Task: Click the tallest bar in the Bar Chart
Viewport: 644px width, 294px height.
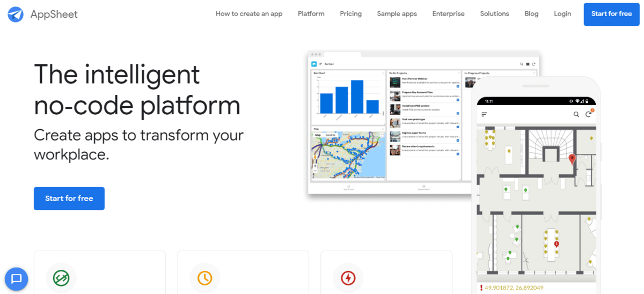Action: coord(357,97)
